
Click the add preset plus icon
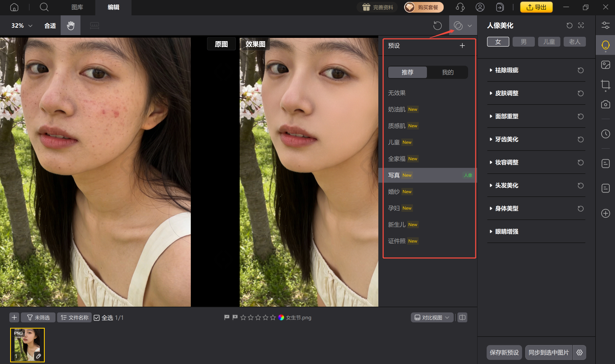pyautogui.click(x=462, y=46)
